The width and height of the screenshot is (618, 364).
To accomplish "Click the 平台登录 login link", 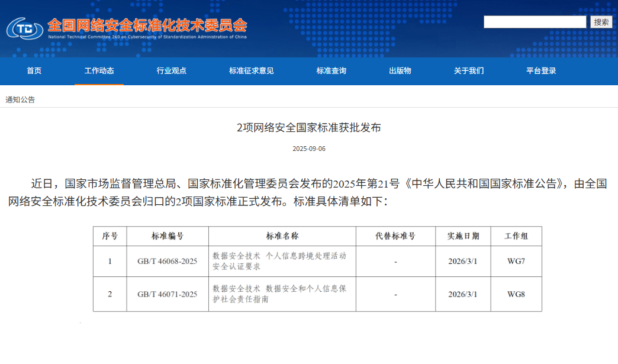I will pos(539,71).
